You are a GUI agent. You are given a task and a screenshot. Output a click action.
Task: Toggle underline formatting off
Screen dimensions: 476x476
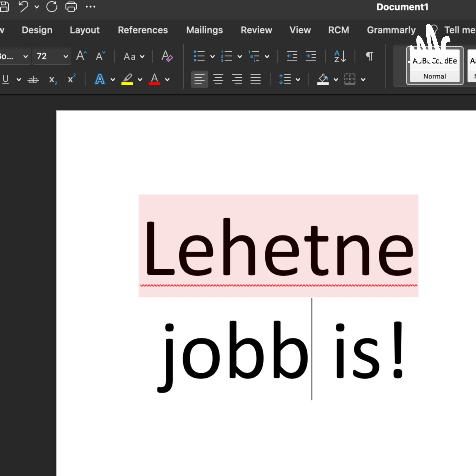tap(5, 79)
